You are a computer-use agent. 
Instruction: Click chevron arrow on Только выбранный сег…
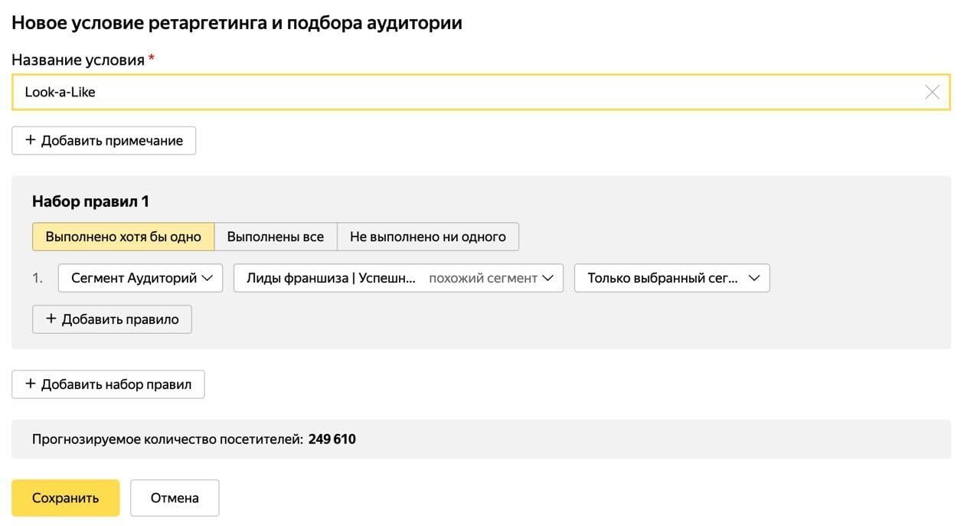pos(753,279)
